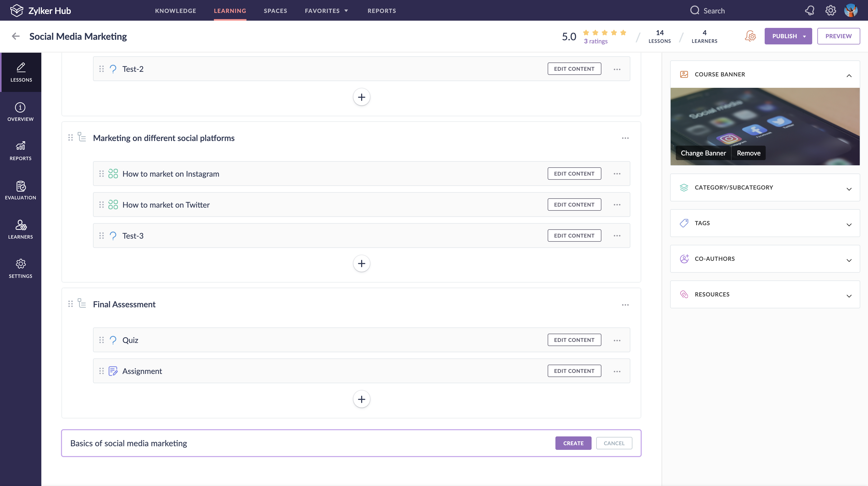
Task: Open the Favorites menu
Action: point(326,11)
